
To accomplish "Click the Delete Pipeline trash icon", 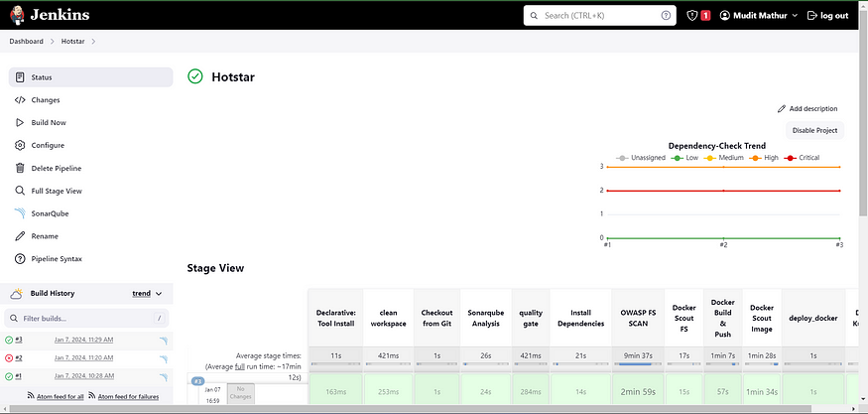I will click(x=20, y=168).
